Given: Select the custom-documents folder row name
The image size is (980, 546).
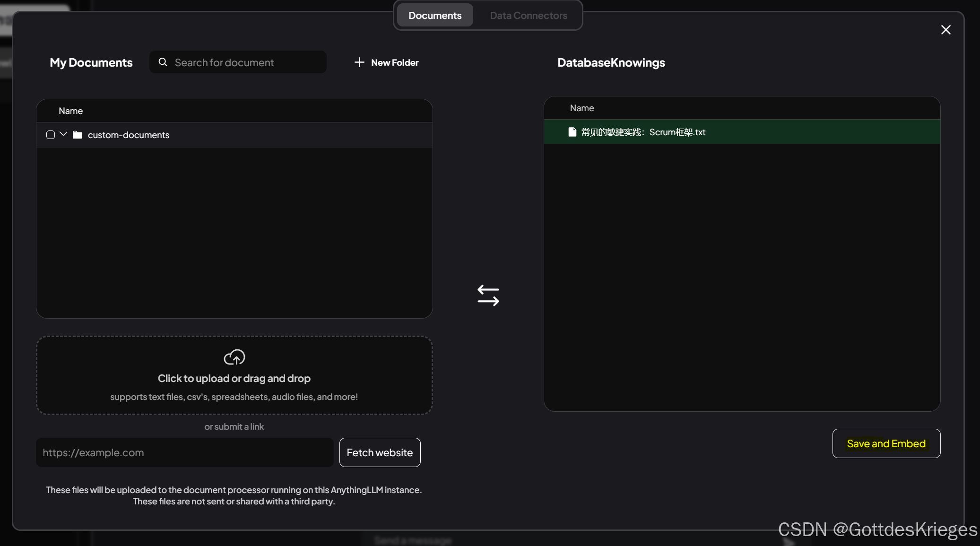Looking at the screenshot, I should [x=128, y=135].
